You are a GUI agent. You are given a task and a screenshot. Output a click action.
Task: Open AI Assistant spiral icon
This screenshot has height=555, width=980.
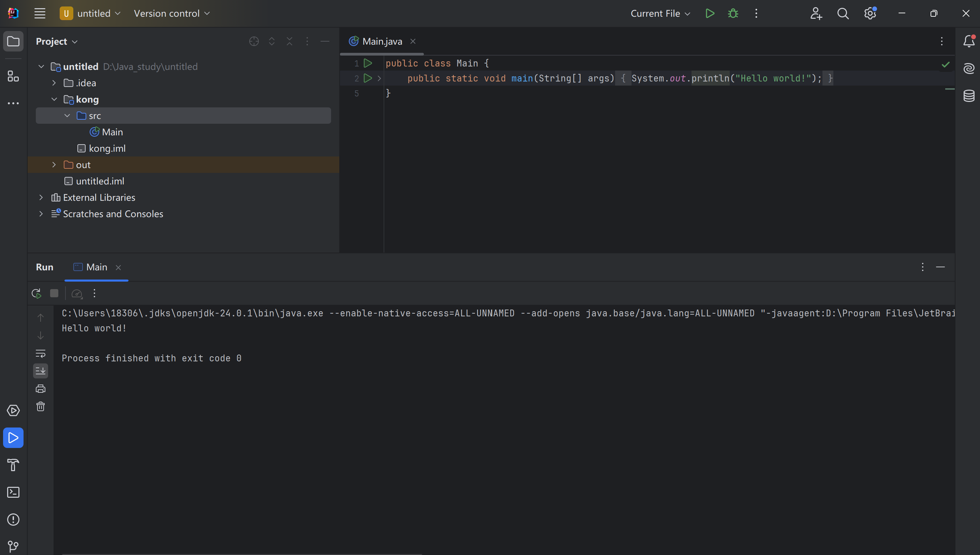coord(969,69)
